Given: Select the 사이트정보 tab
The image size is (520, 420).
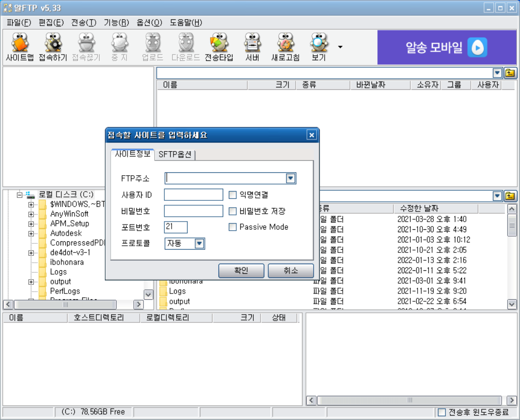Looking at the screenshot, I should coord(132,154).
